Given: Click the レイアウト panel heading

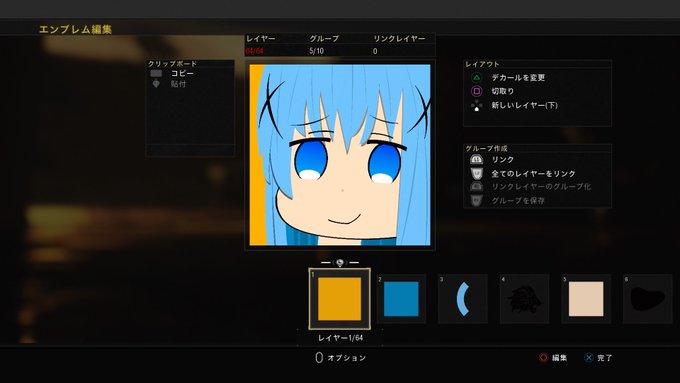Looking at the screenshot, I should click(x=482, y=64).
